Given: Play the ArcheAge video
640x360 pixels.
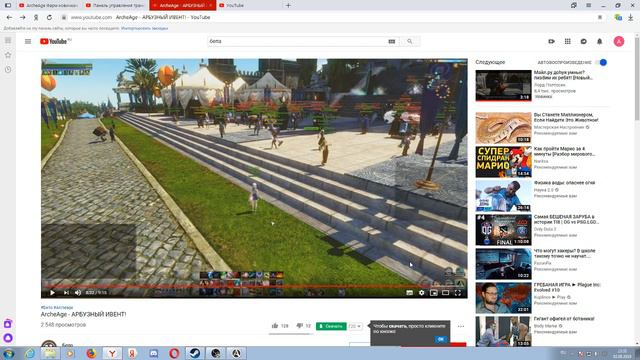Looking at the screenshot, I should click(52, 292).
